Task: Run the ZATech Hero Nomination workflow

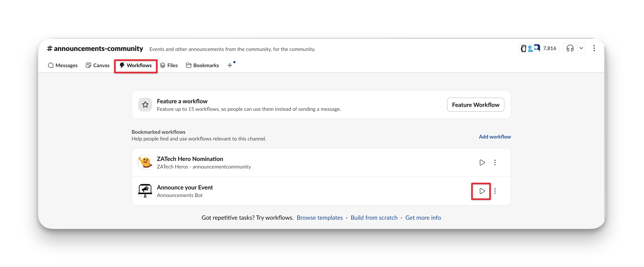Action: [x=482, y=162]
